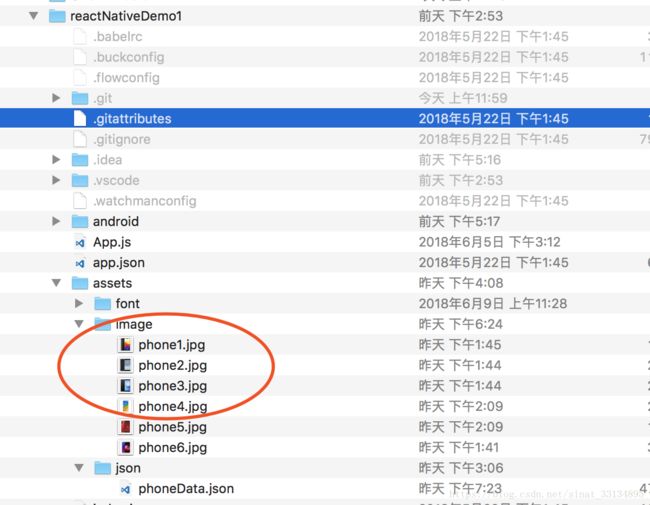Collapse the reactNativeDemo1 folder disclosure triangle
650x505 pixels.
[34, 16]
